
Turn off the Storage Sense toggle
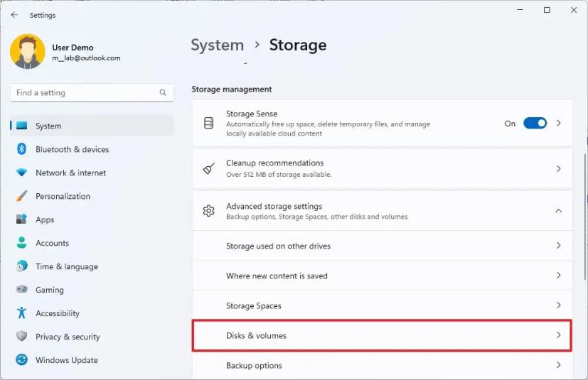(535, 123)
